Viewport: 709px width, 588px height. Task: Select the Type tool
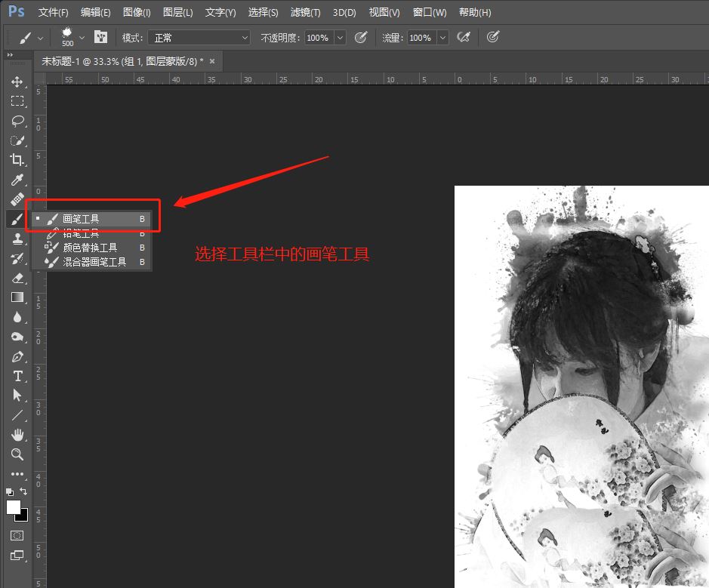17,376
